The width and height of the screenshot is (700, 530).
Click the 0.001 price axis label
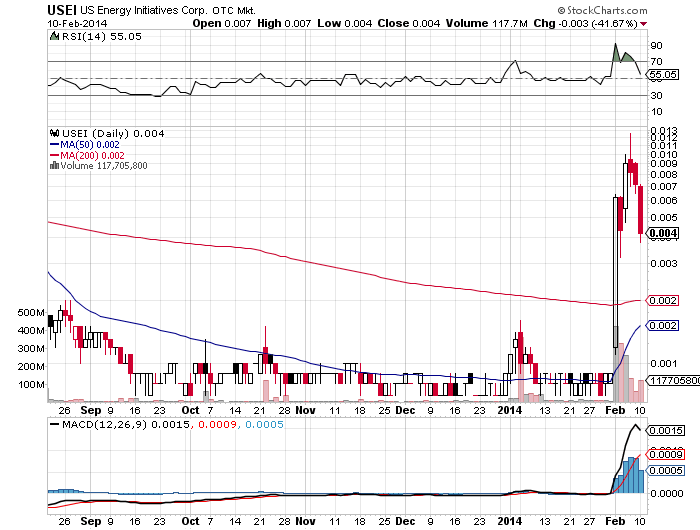(x=664, y=363)
